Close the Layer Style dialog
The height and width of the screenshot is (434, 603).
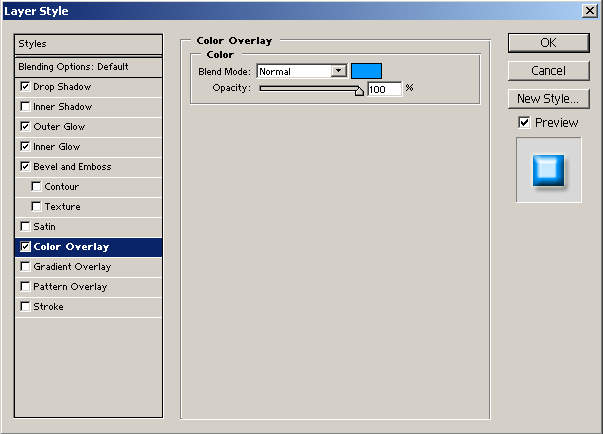point(590,10)
